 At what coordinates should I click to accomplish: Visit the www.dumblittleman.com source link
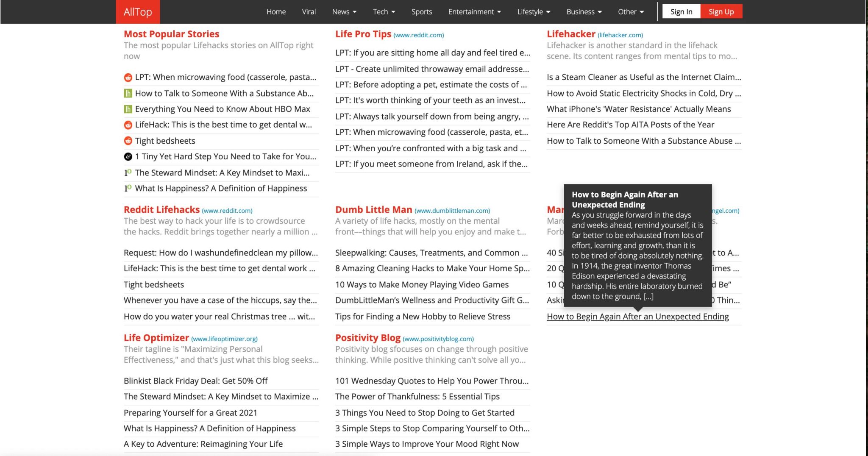452,211
